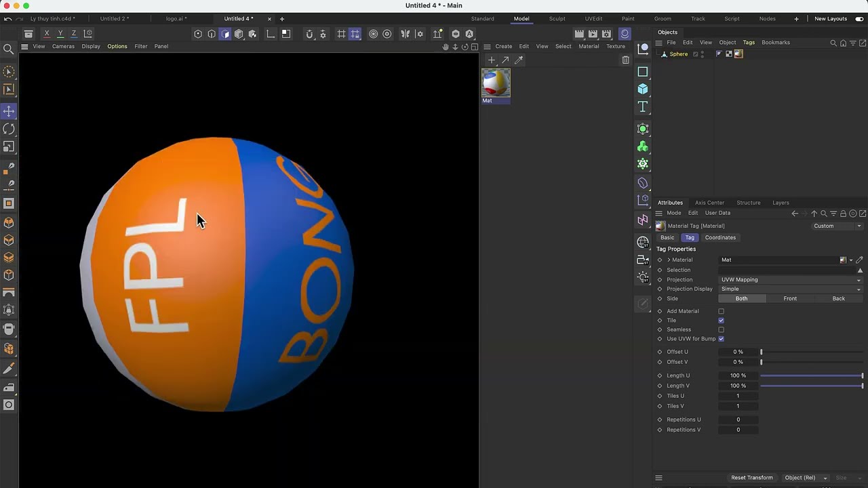Open the Material manager hamburger menu
This screenshot has width=868, height=488.
(x=487, y=47)
